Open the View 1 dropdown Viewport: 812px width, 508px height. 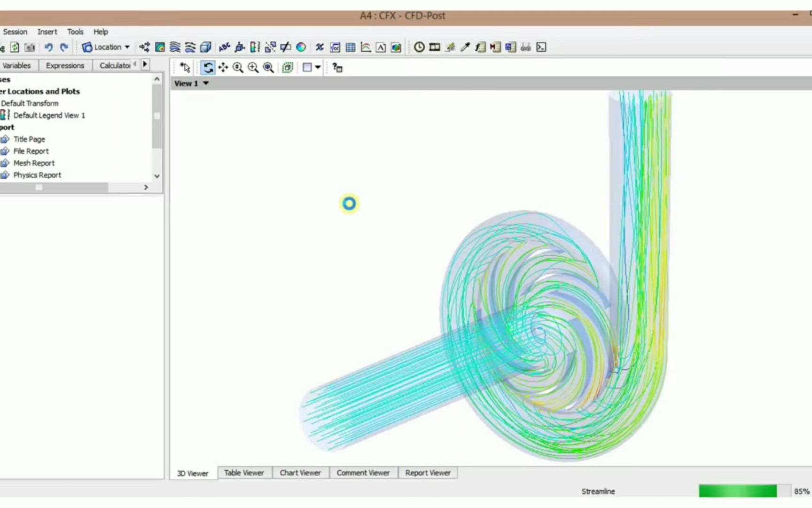click(x=205, y=83)
